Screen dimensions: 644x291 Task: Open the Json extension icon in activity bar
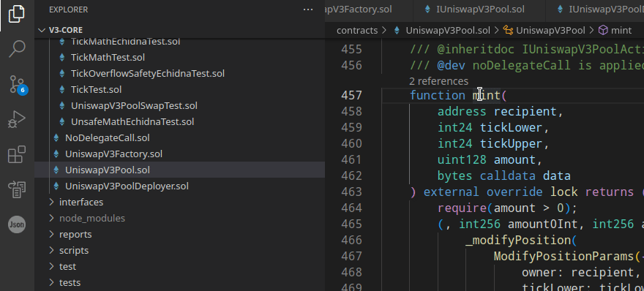(x=17, y=224)
